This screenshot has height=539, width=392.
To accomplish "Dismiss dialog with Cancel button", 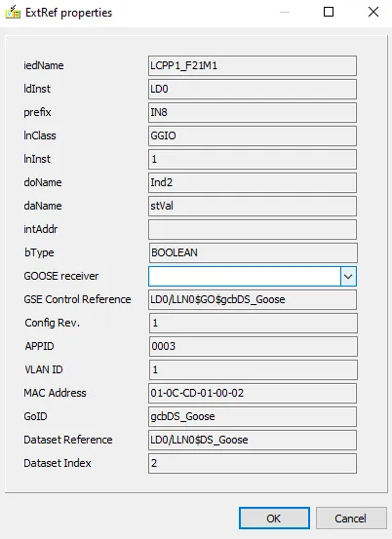I will pyautogui.click(x=351, y=518).
